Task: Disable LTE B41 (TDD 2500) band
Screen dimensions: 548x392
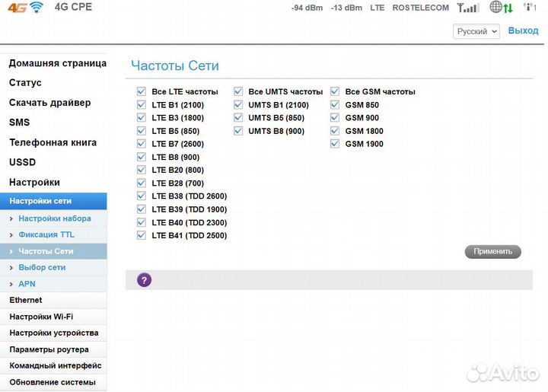Action: (142, 235)
